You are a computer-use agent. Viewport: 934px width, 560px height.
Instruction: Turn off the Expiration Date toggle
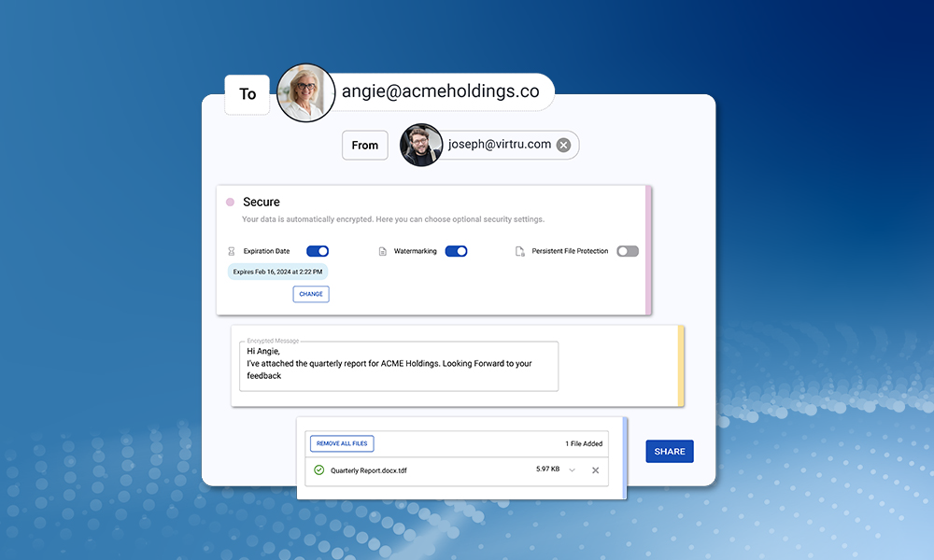[x=318, y=251]
